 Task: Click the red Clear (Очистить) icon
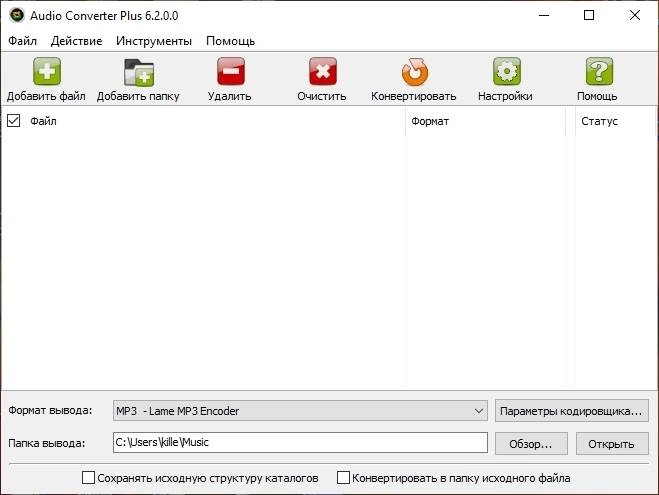[x=323, y=71]
